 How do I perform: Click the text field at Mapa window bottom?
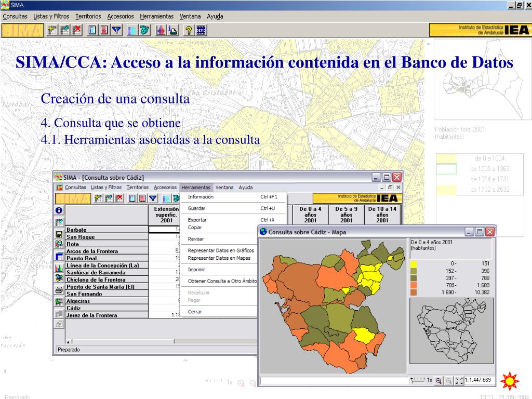(334, 380)
